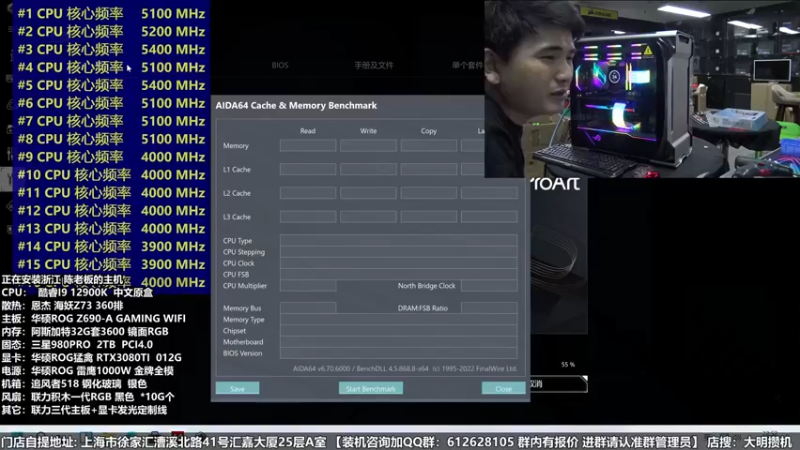
Task: Select the L3 Cache Write field
Action: pos(368,217)
